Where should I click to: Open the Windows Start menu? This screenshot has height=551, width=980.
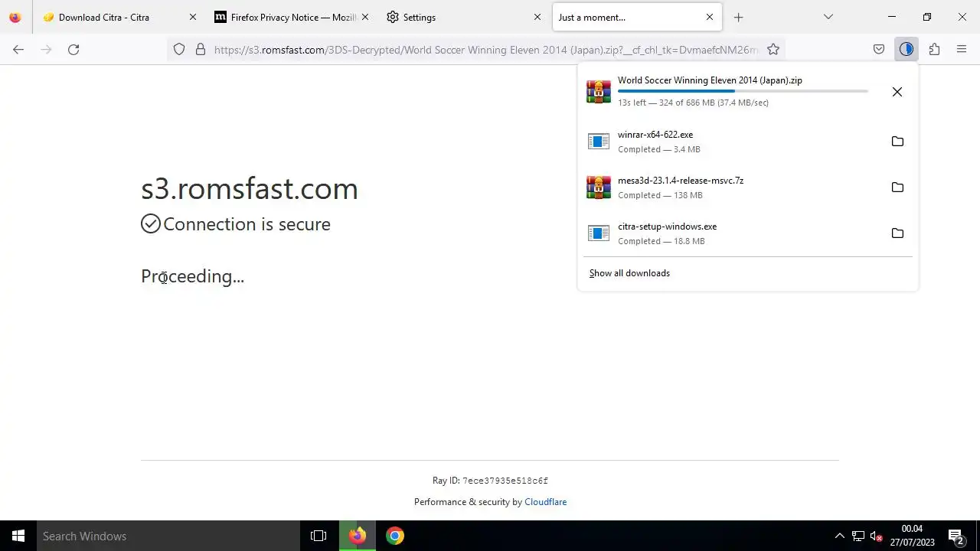point(18,536)
